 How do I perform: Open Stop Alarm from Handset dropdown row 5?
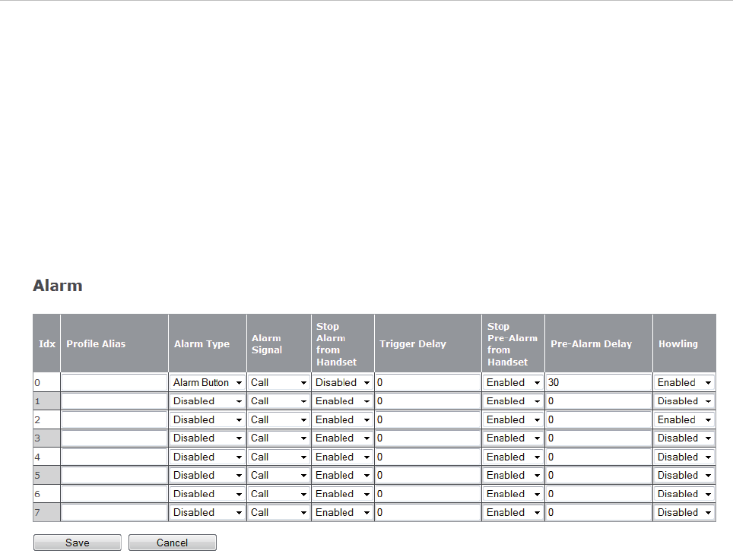click(x=343, y=475)
